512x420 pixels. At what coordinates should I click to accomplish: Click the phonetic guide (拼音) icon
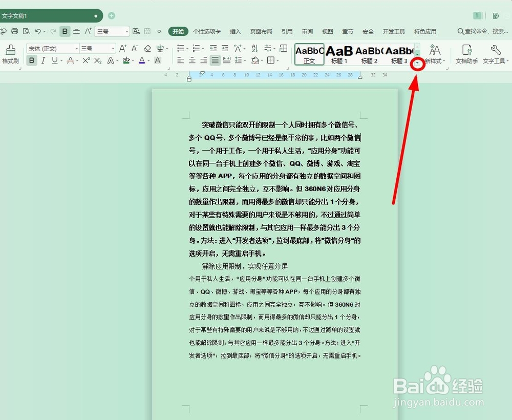pos(161,48)
